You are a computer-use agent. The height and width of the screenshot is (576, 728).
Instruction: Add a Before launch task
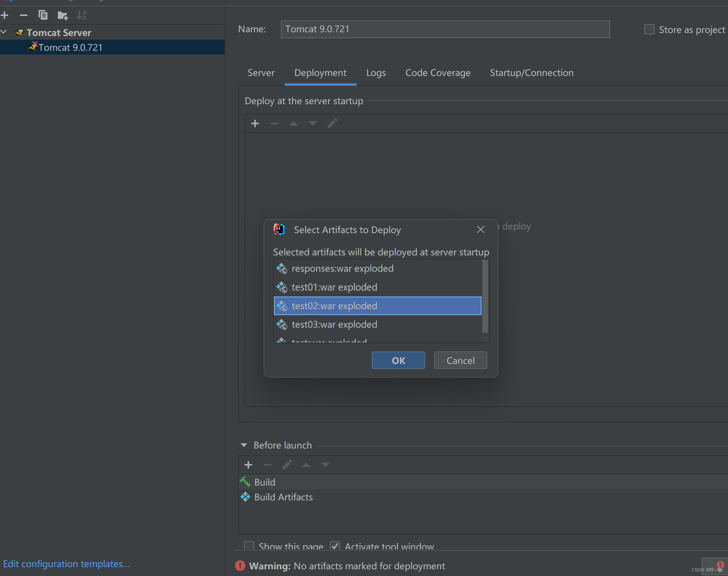click(248, 464)
